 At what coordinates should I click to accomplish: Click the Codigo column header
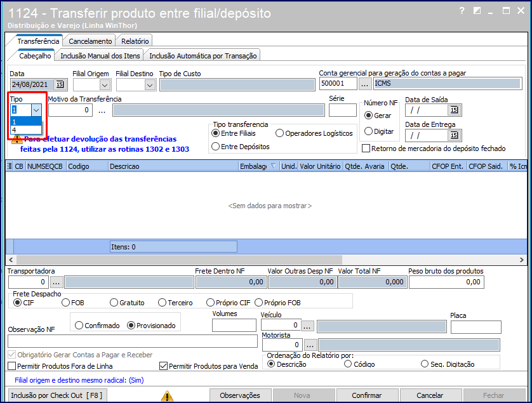pyautogui.click(x=88, y=166)
